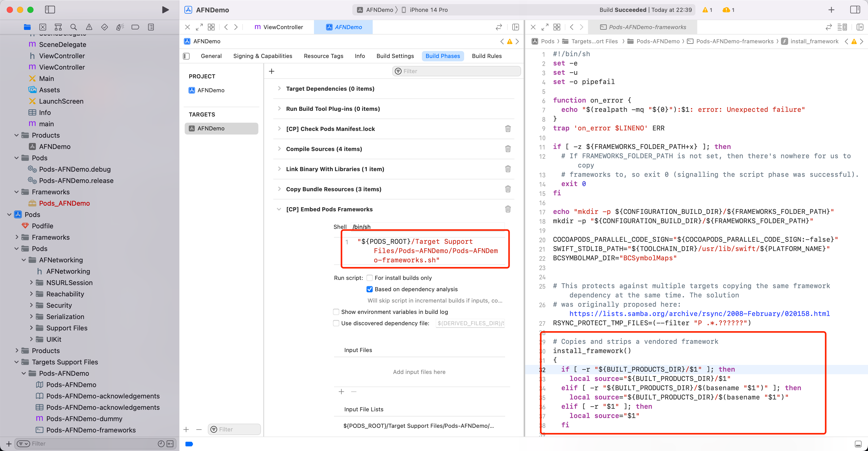The image size is (868, 451).
Task: Open the Report navigator icon
Action: pyautogui.click(x=151, y=27)
